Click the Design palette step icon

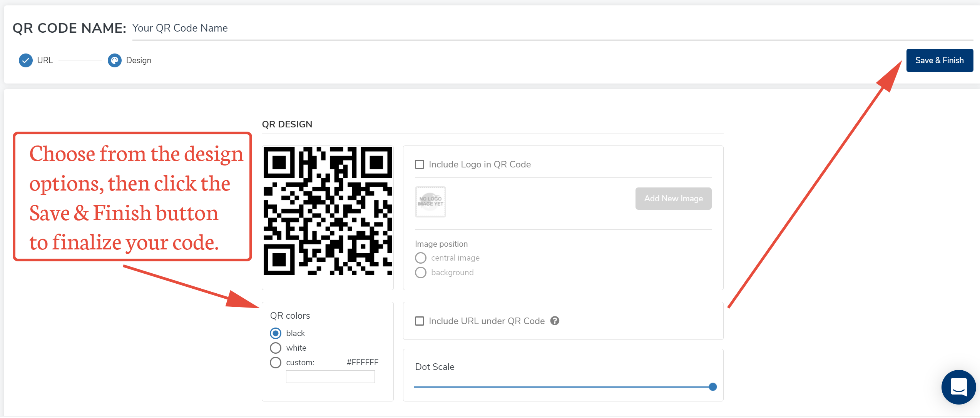click(114, 60)
